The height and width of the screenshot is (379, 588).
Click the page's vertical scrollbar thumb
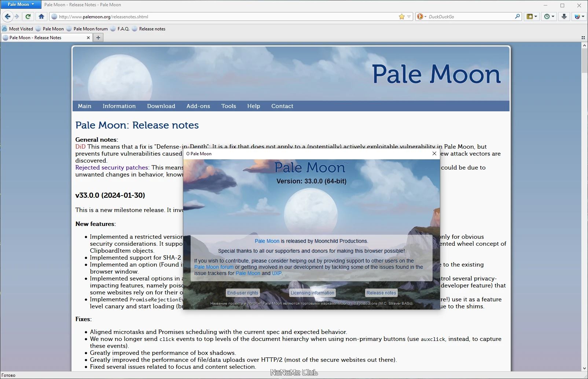(x=584, y=61)
